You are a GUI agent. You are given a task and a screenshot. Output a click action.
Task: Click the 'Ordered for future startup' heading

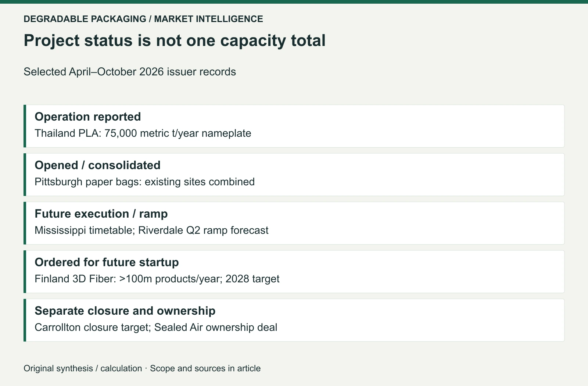[107, 262]
